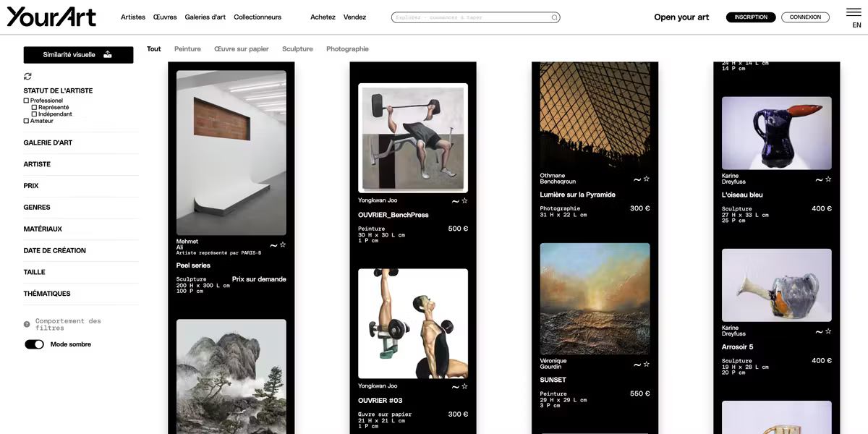Click the search magnifier icon
Image resolution: width=868 pixels, height=434 pixels.
(555, 17)
